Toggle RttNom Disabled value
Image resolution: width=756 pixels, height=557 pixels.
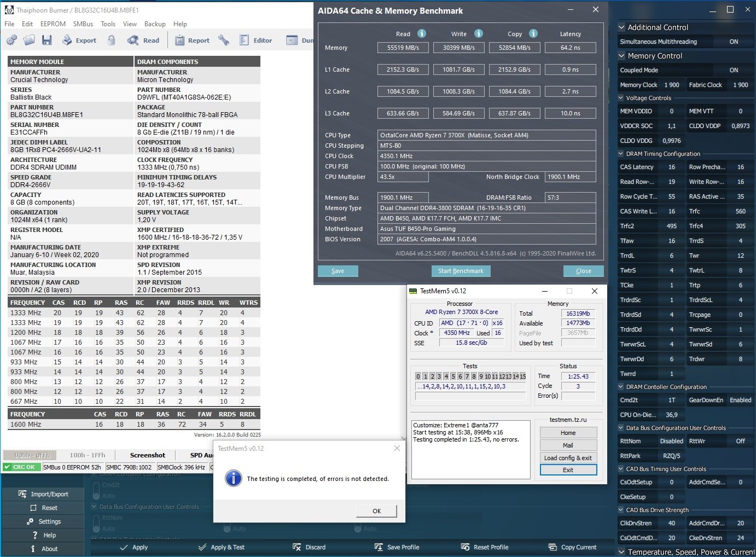pyautogui.click(x=671, y=441)
